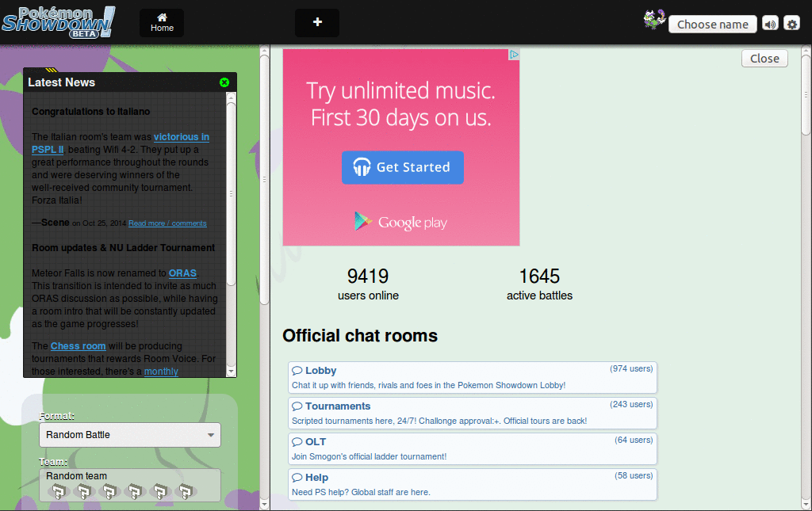Join the Lobby chat room
812x511 pixels.
[x=473, y=378]
